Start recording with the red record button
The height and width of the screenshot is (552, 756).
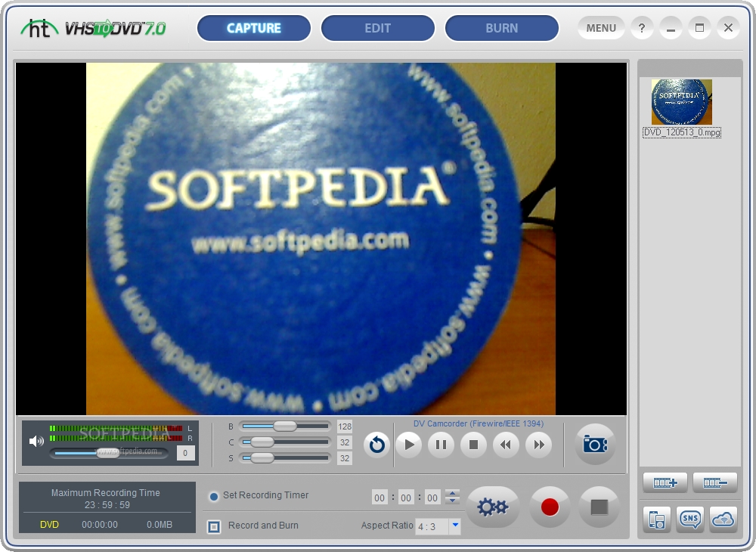[x=550, y=507]
